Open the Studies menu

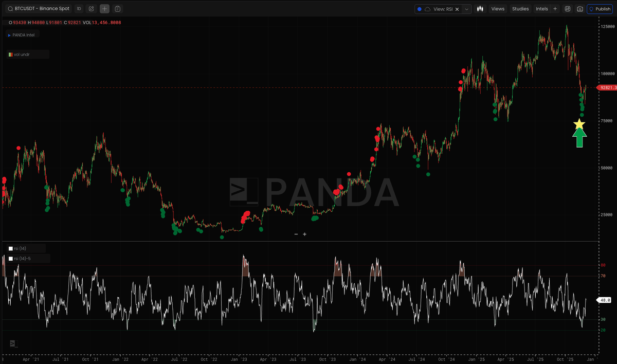[520, 9]
